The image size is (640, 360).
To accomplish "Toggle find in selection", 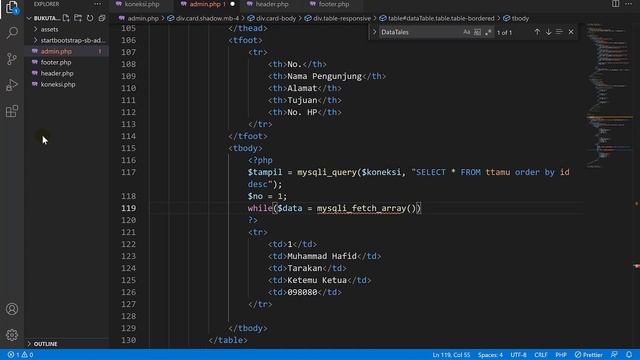I will coord(559,32).
